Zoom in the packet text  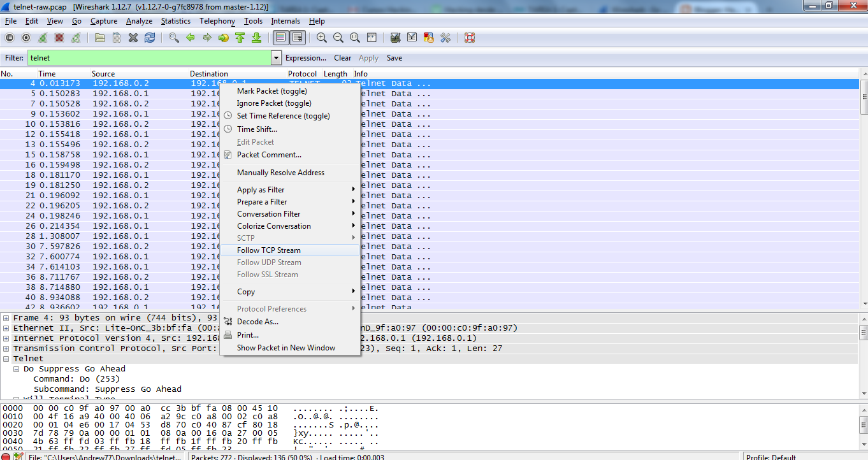click(322, 38)
